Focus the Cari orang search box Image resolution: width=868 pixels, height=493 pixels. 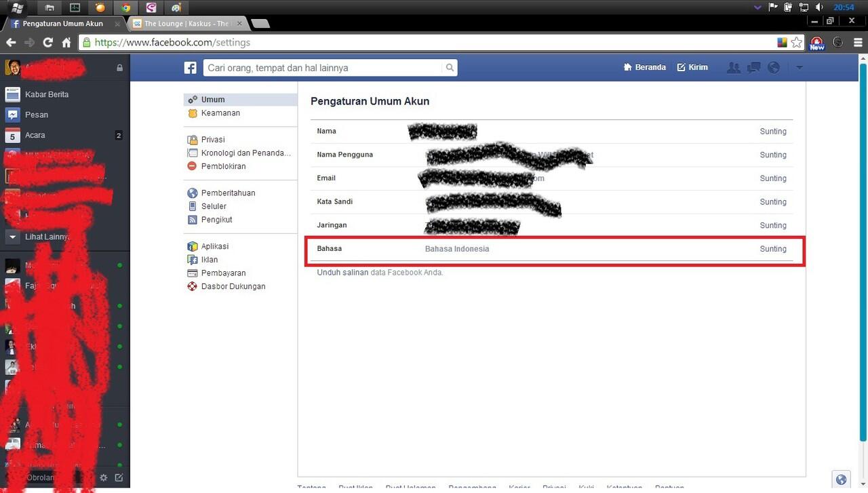(x=323, y=68)
